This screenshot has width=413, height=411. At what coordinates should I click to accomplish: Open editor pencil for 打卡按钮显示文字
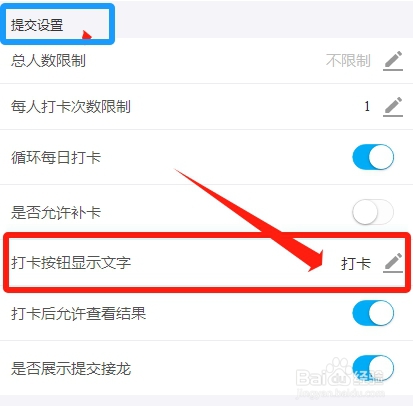click(393, 263)
